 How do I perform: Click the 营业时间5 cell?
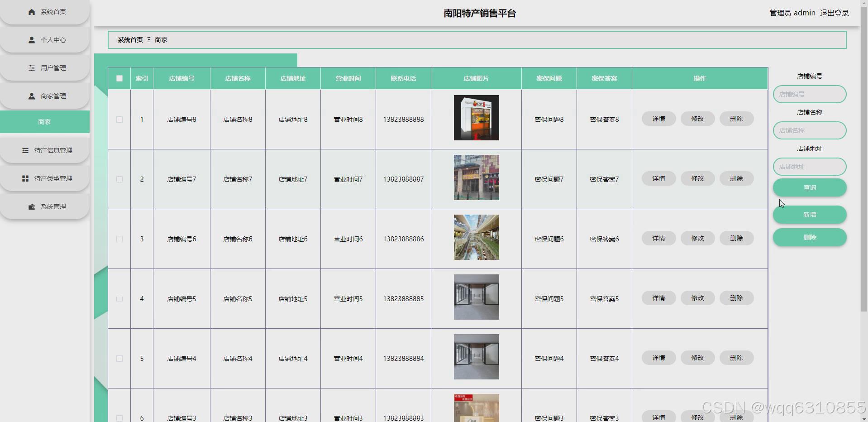(x=348, y=299)
